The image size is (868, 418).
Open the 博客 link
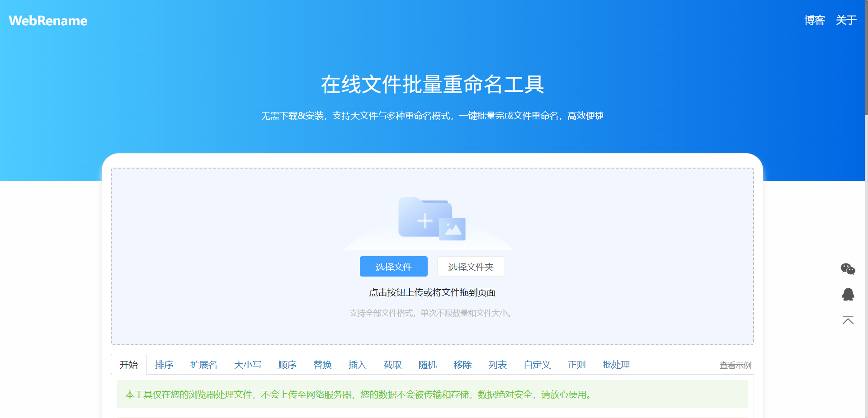814,20
